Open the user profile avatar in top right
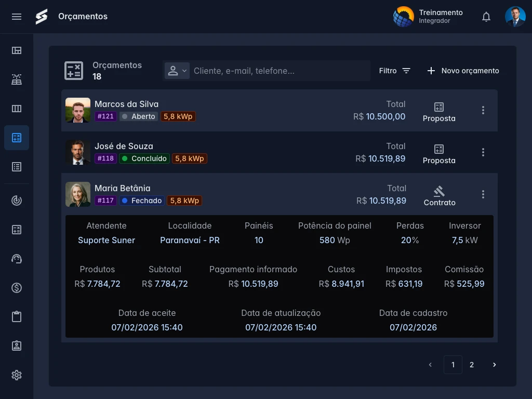 pyautogui.click(x=515, y=17)
